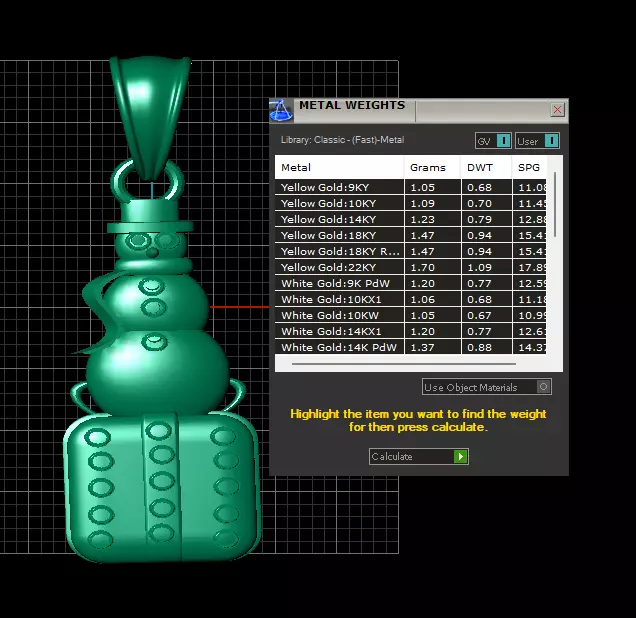Click the snowman top hat in viewport
The height and width of the screenshot is (618, 636).
[150, 217]
